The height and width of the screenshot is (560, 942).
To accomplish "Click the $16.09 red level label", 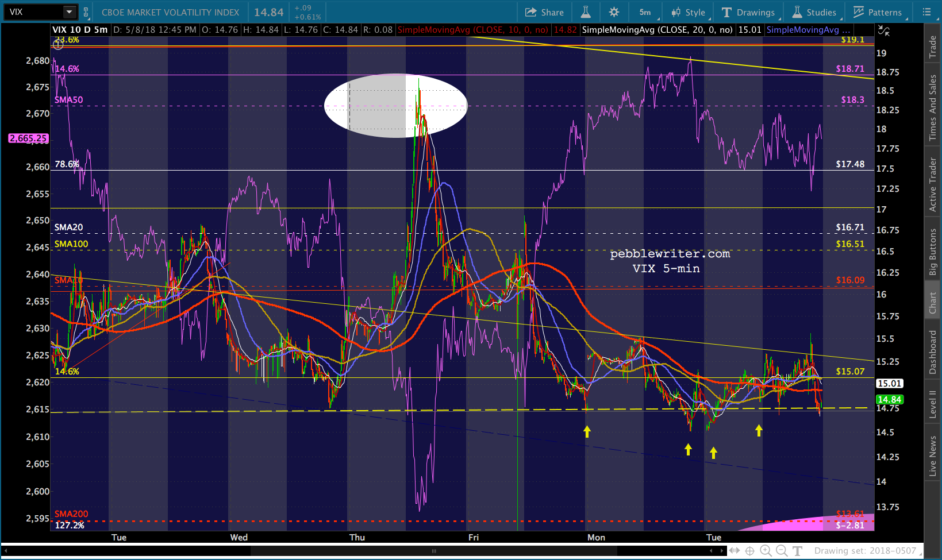I will point(849,280).
